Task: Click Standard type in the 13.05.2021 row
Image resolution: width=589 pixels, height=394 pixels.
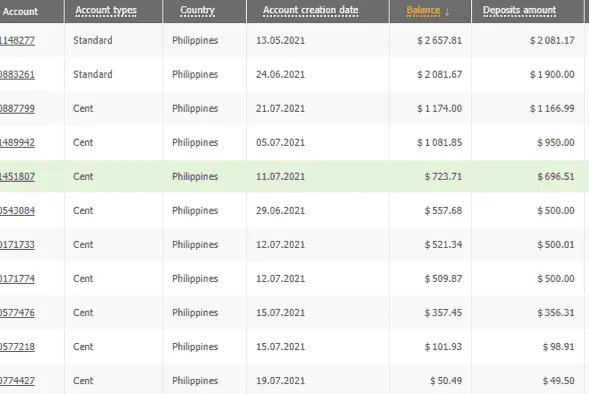Action: [x=92, y=41]
